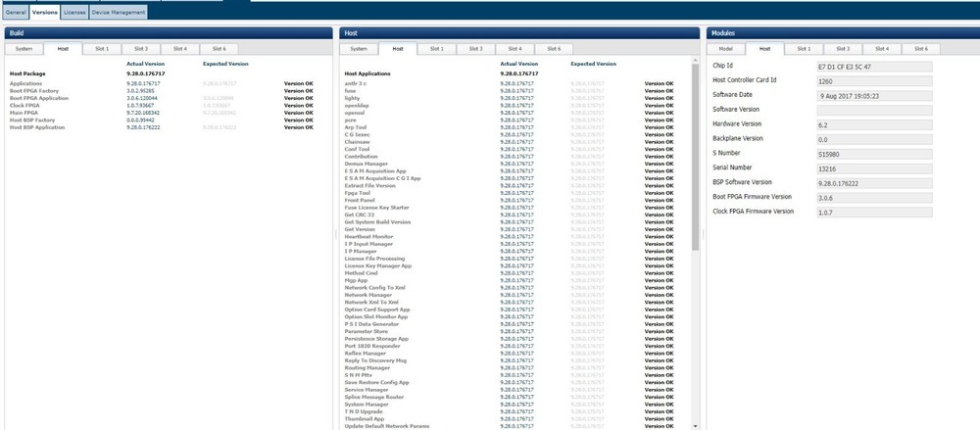The width and height of the screenshot is (980, 430).
Task: Click the Host Applications heading
Action: tap(367, 73)
